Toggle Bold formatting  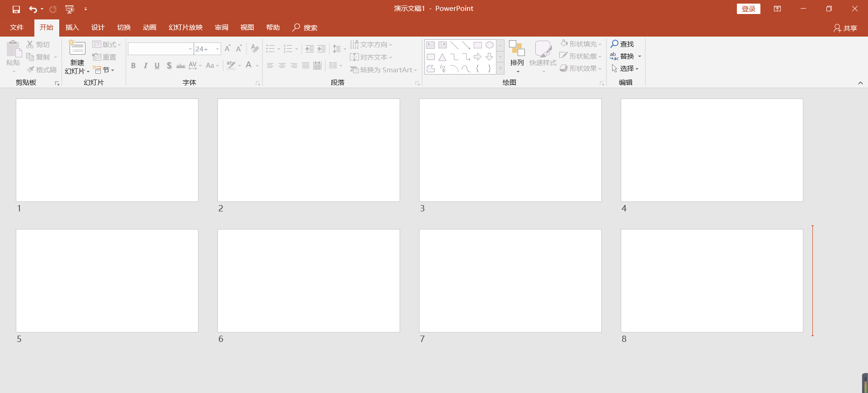pyautogui.click(x=133, y=65)
